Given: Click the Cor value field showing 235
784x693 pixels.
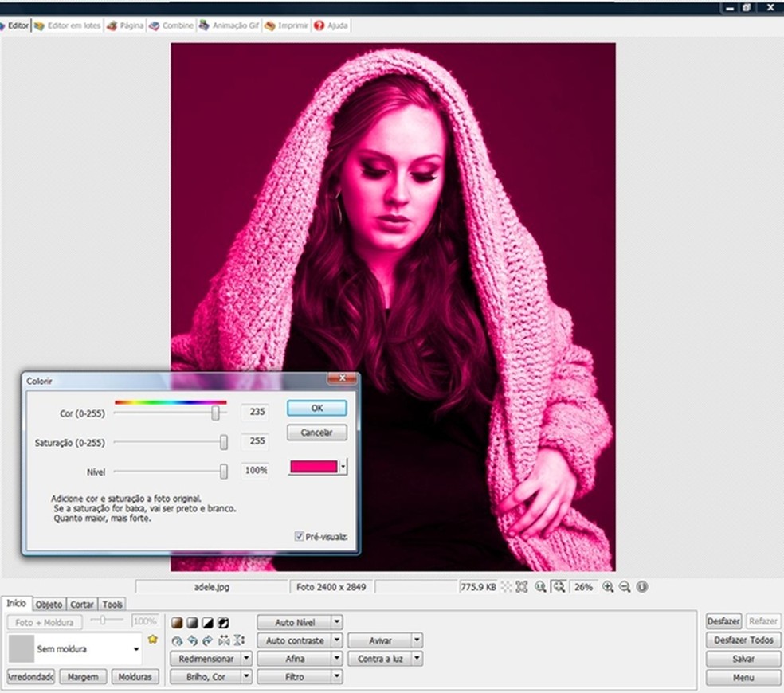Looking at the screenshot, I should (256, 412).
